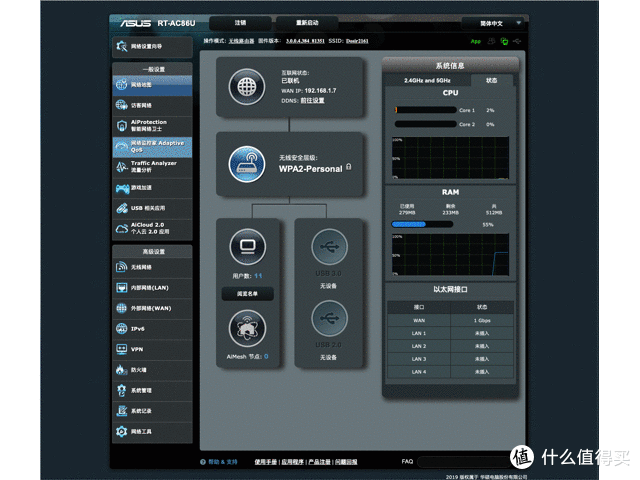
Task: Switch to the 状态 status tab
Action: coord(491,80)
